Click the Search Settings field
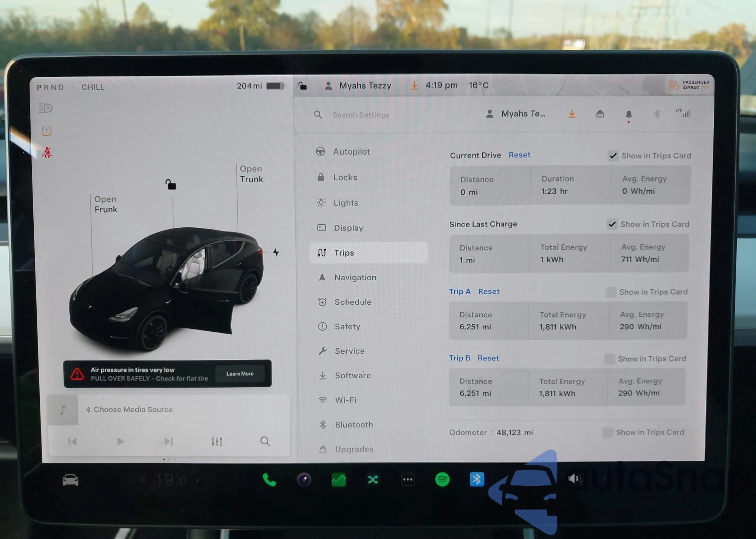The image size is (756, 539). pos(361,115)
